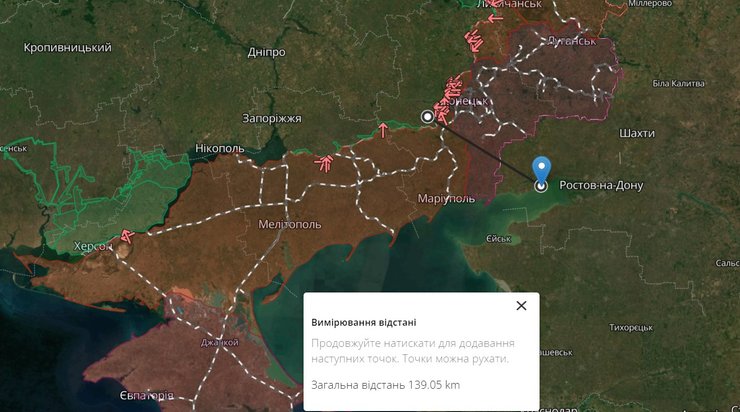Click the Єйськ town label

click(x=498, y=239)
